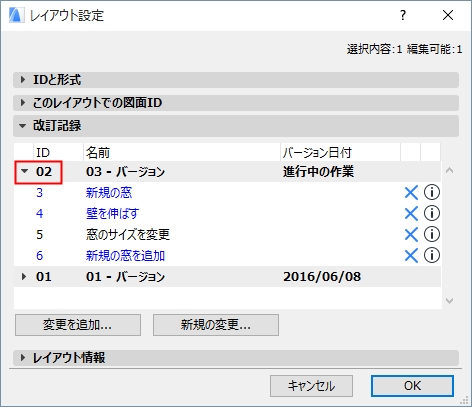Select the 01 - バージョン revision name

pos(125,277)
